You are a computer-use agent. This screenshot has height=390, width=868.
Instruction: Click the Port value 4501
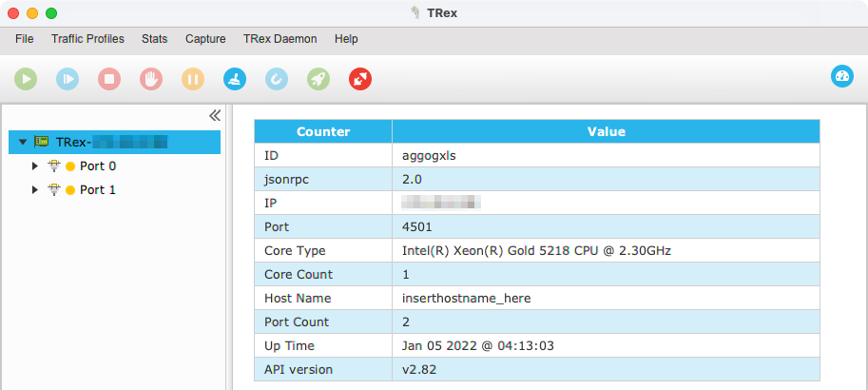pyautogui.click(x=416, y=227)
